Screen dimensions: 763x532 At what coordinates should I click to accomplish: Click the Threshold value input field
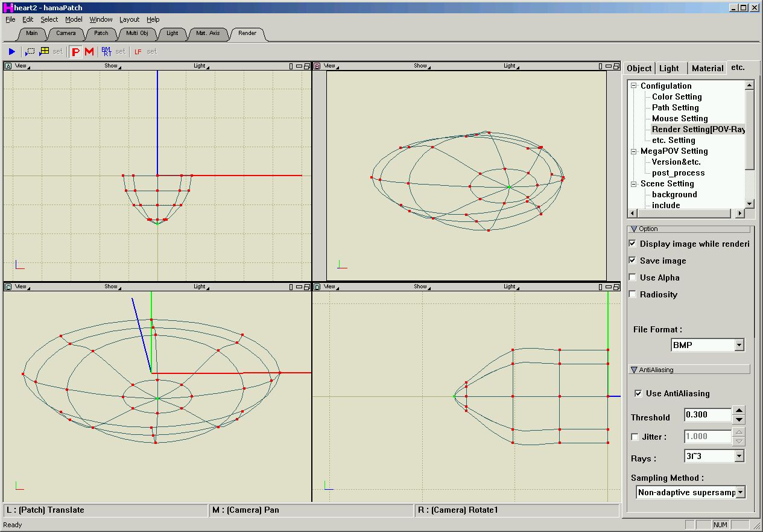click(x=707, y=415)
